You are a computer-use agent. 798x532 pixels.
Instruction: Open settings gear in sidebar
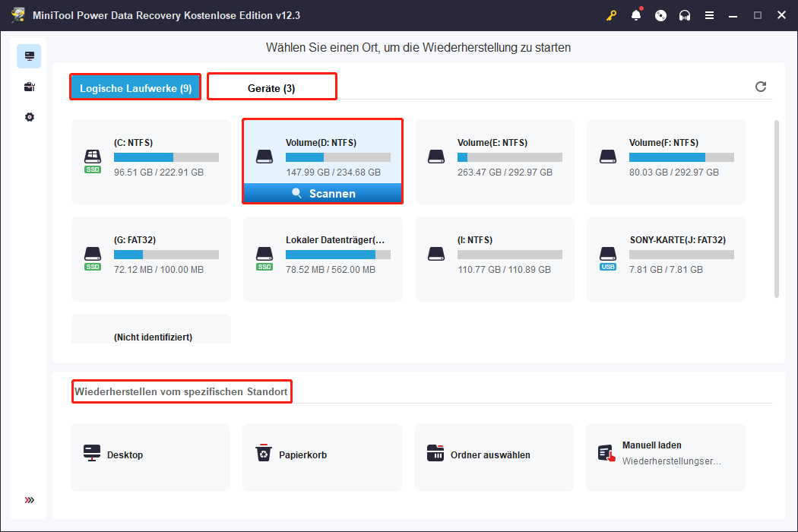click(30, 117)
